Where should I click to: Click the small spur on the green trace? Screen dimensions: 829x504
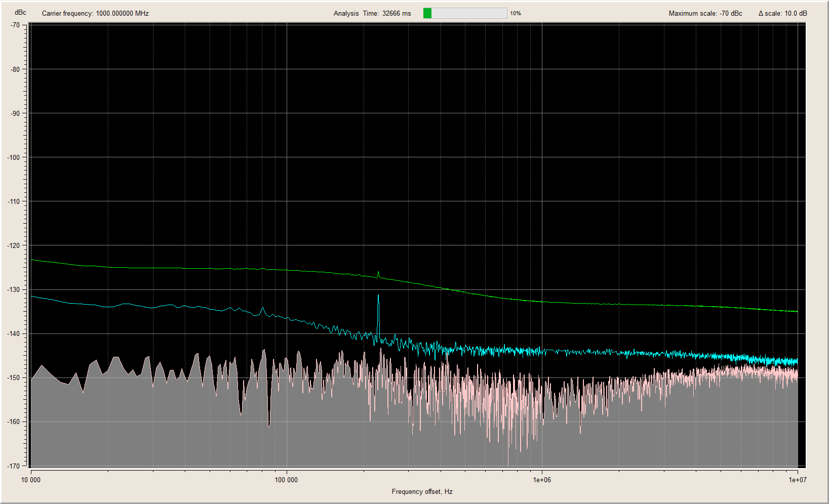(x=378, y=273)
